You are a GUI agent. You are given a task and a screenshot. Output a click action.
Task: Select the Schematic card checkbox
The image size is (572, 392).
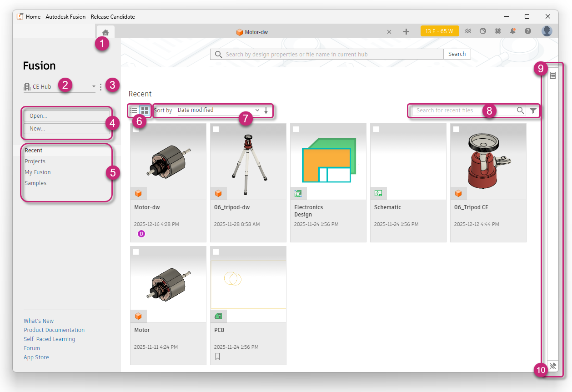tap(376, 129)
